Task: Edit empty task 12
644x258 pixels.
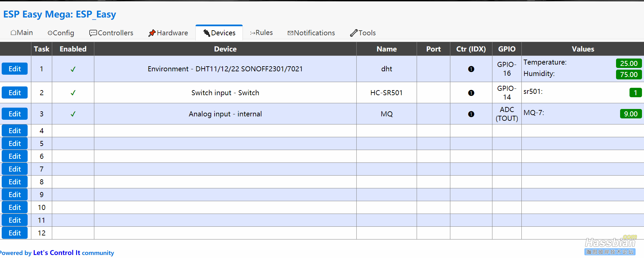Action: 15,233
